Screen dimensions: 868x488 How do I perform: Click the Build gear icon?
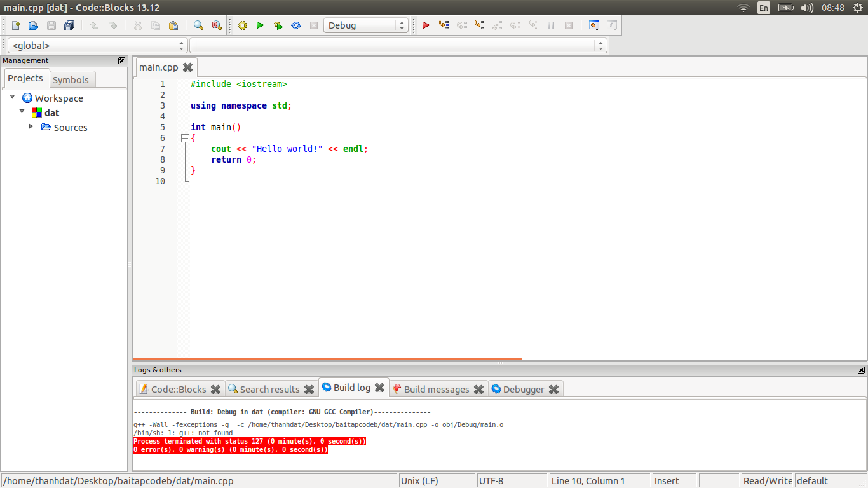(242, 25)
